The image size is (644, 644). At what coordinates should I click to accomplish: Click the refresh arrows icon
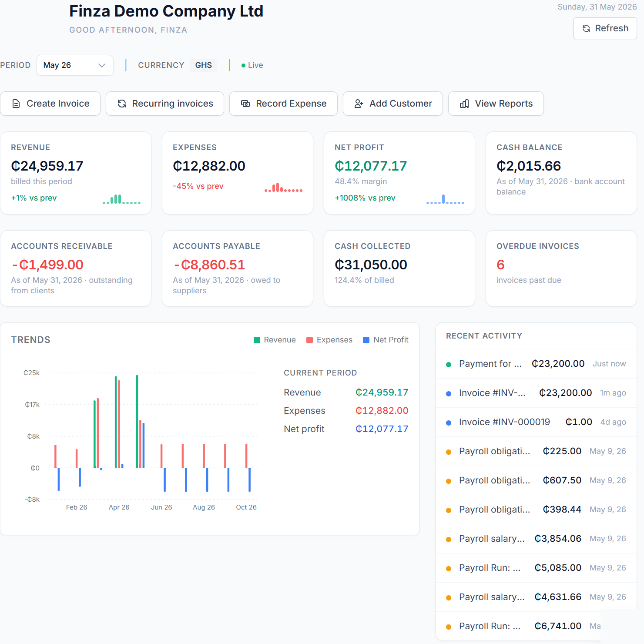(x=586, y=28)
